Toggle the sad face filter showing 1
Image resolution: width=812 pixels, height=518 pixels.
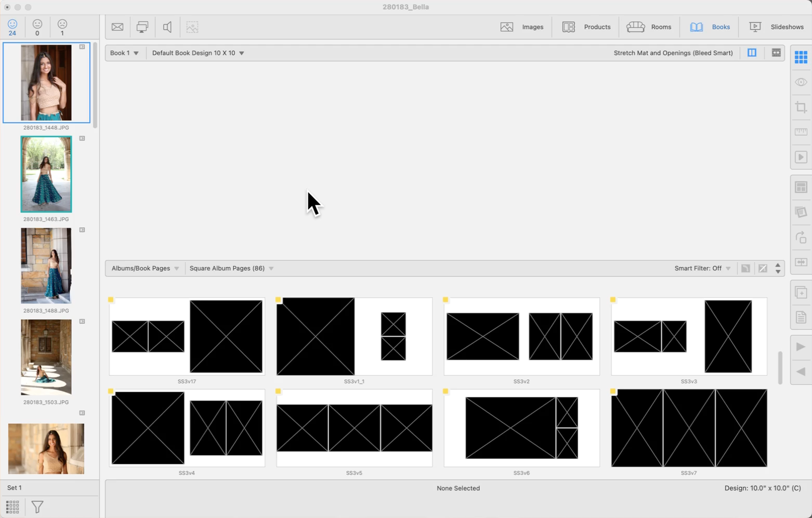62,27
